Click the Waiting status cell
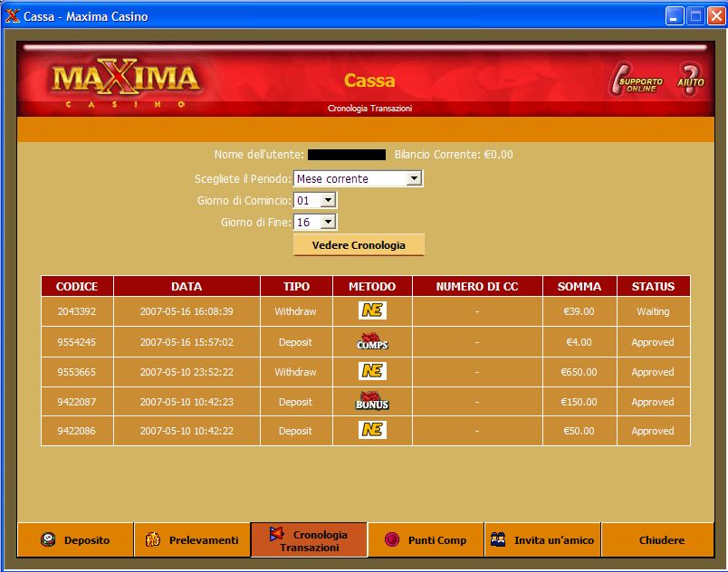728x572 pixels. [653, 311]
